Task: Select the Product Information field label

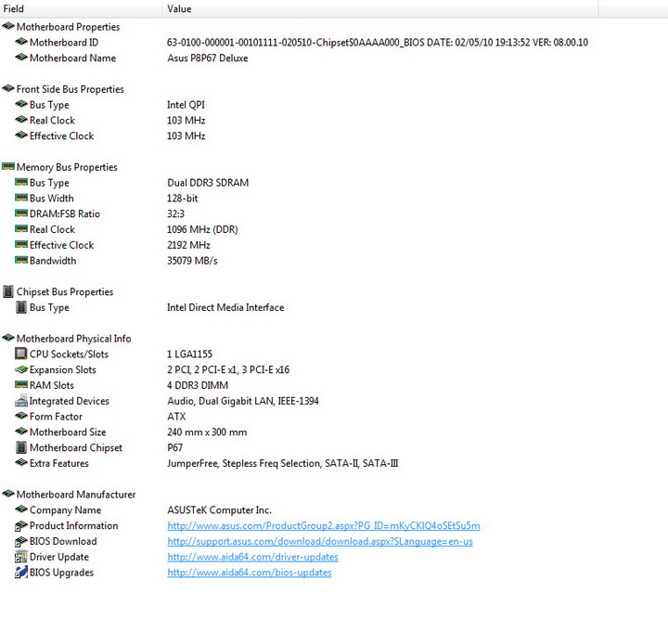Action: pyautogui.click(x=73, y=525)
